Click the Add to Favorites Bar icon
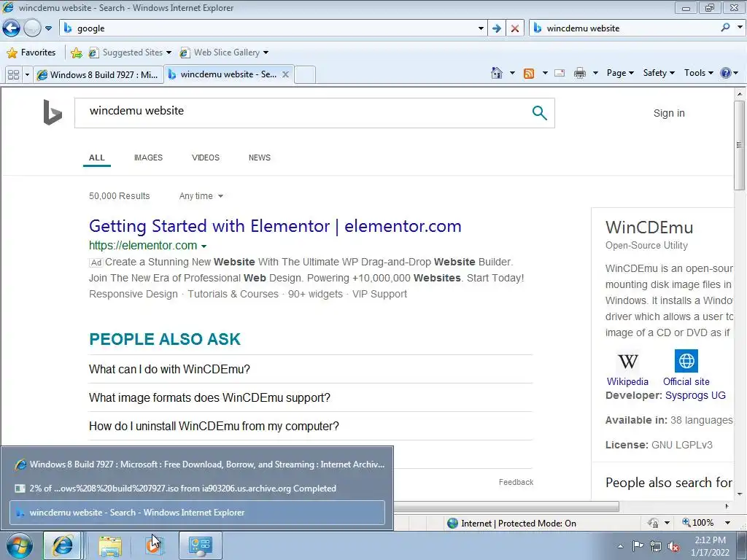The height and width of the screenshot is (560, 747). click(76, 52)
